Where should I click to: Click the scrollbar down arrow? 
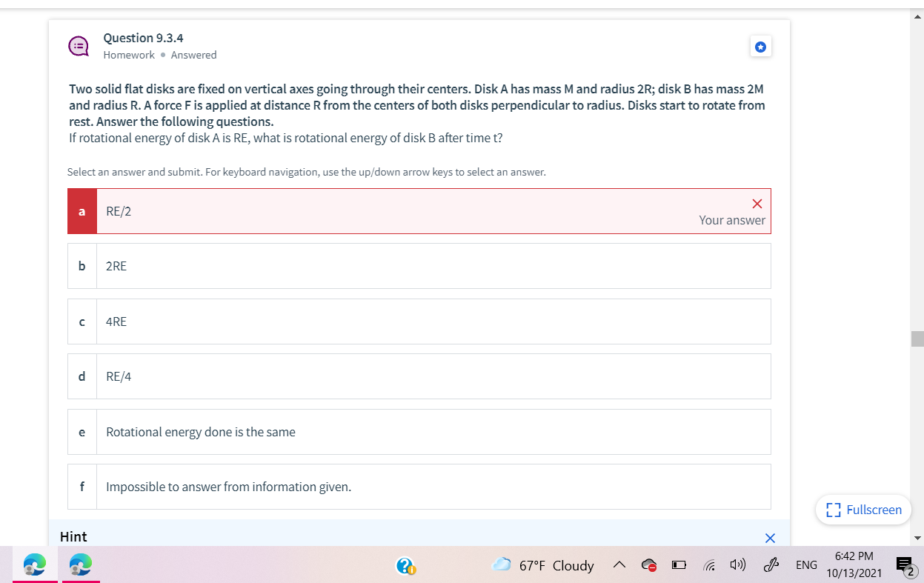pos(918,538)
